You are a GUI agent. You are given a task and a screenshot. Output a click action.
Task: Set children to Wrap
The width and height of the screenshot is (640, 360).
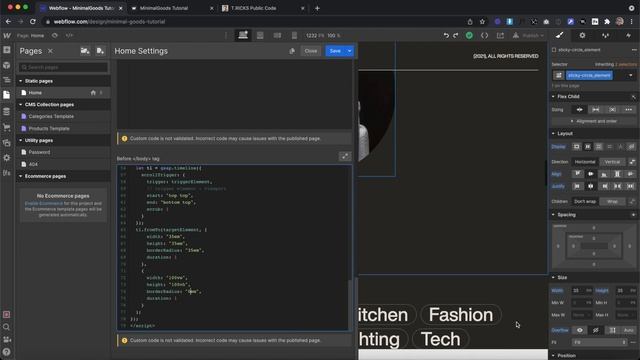click(612, 202)
